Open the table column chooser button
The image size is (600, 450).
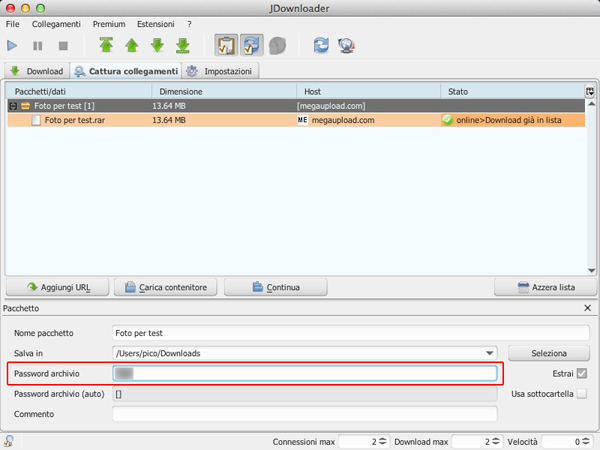(590, 91)
